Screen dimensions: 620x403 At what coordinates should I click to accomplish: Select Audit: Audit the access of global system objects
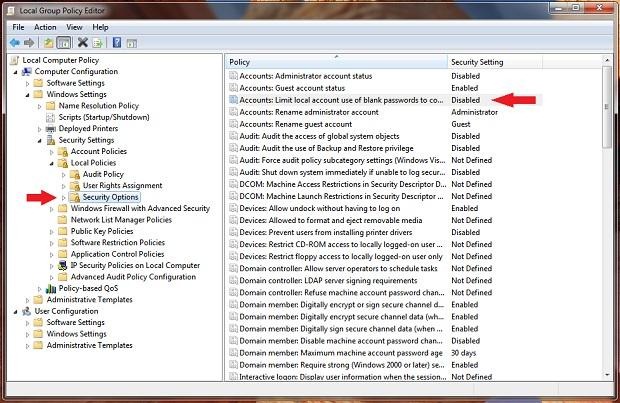[x=319, y=136]
